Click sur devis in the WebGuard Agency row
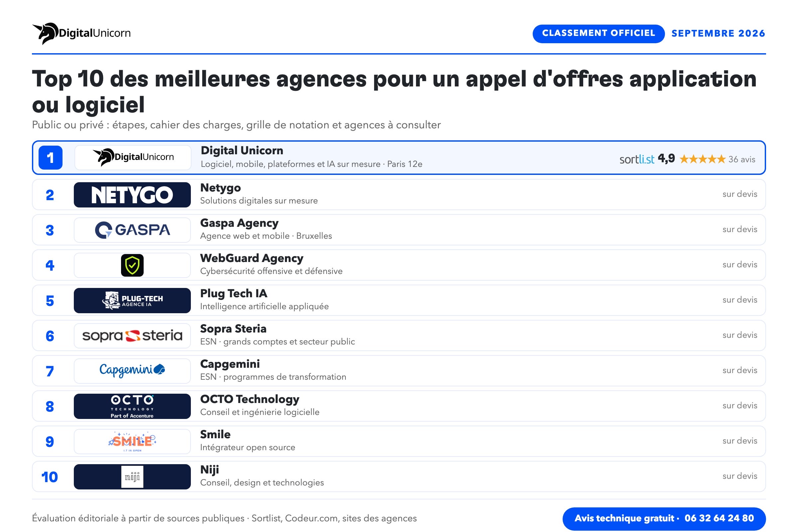 (739, 265)
